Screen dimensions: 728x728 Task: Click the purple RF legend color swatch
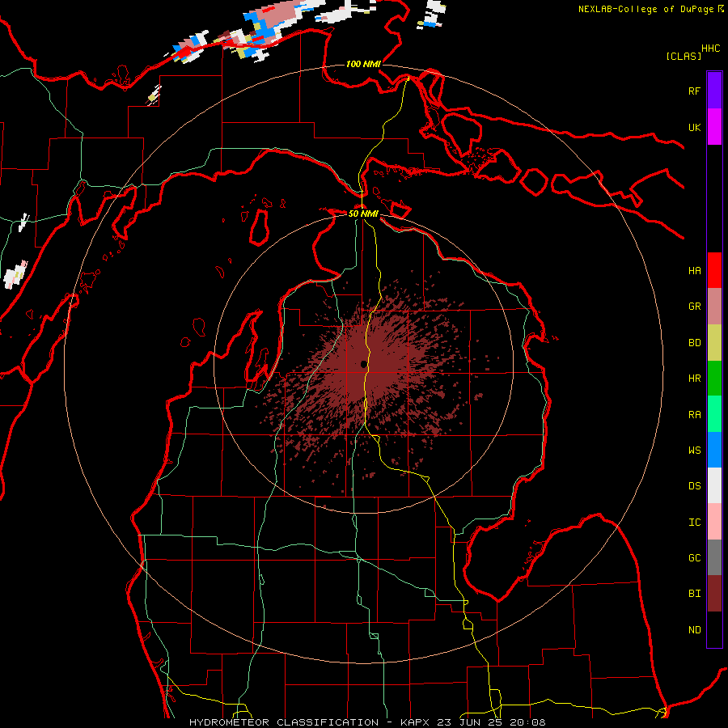[x=714, y=91]
